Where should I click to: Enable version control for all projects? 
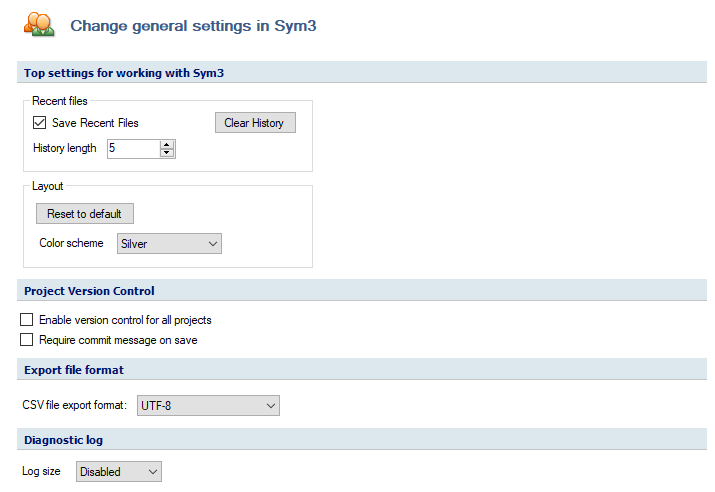pos(26,320)
